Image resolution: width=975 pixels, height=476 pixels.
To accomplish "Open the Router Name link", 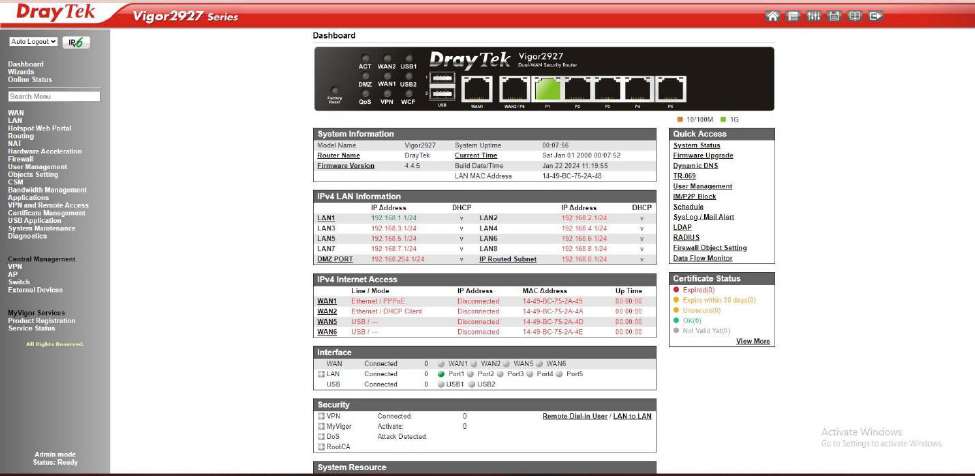I will 338,155.
